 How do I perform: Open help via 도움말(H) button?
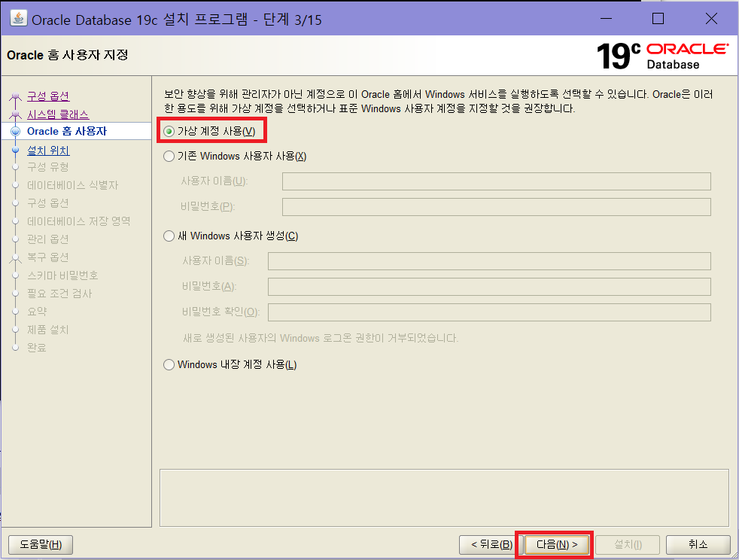tap(41, 545)
